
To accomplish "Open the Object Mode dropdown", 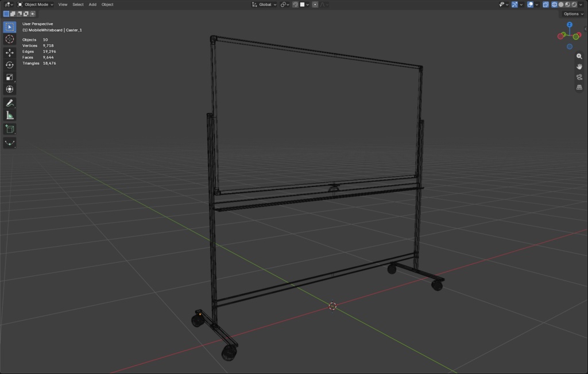I will click(x=36, y=5).
